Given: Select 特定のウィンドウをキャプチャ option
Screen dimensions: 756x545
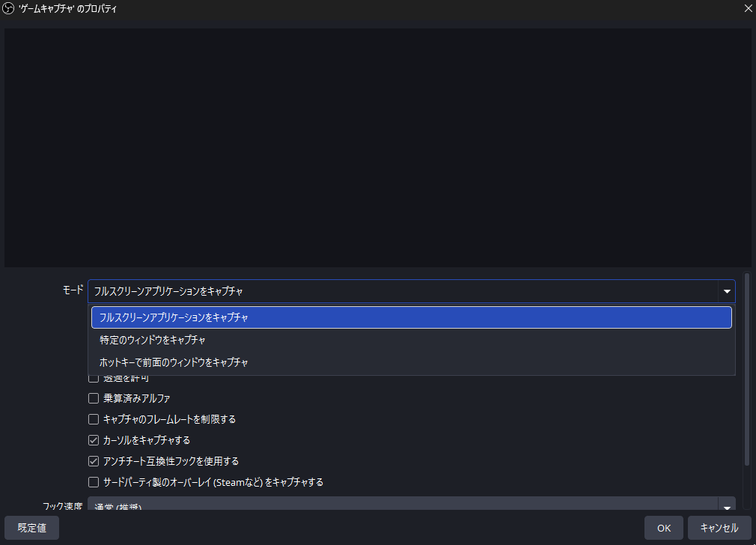Looking at the screenshot, I should click(x=411, y=340).
